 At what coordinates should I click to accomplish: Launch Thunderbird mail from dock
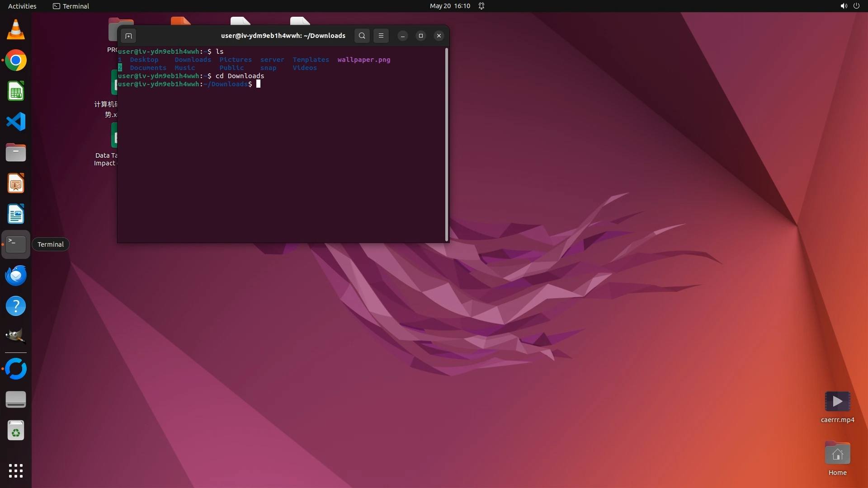[16, 276]
